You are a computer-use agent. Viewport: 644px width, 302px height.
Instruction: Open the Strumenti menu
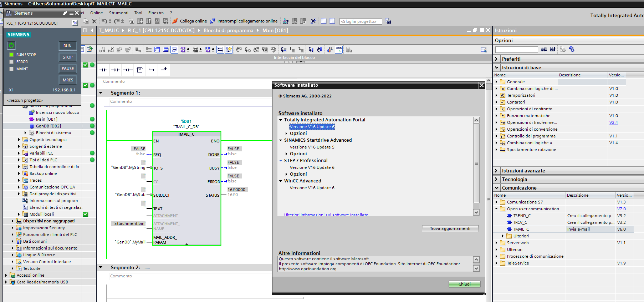(118, 13)
